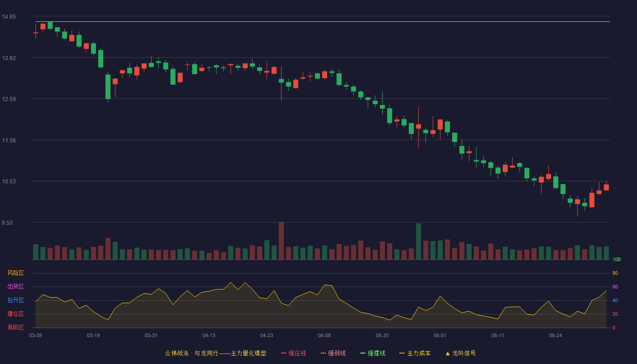Click the tallest green volume bar
The width and height of the screenshot is (637, 364).
click(x=418, y=241)
